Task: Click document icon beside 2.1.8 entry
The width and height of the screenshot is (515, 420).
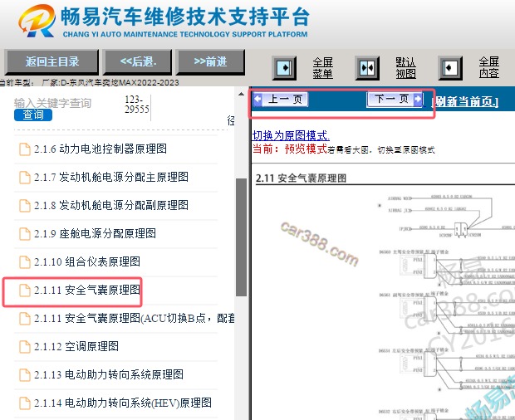Action: click(x=25, y=206)
